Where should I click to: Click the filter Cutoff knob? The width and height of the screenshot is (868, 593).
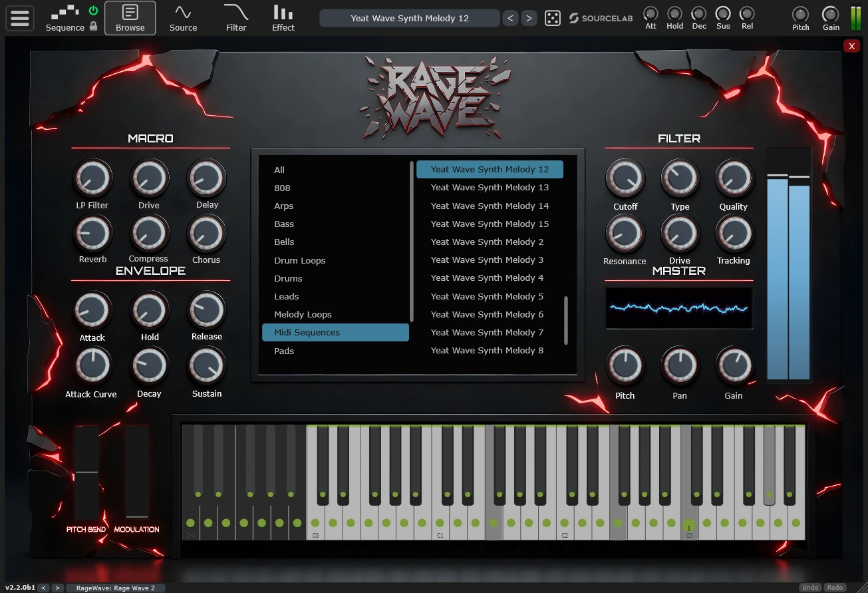(x=625, y=178)
